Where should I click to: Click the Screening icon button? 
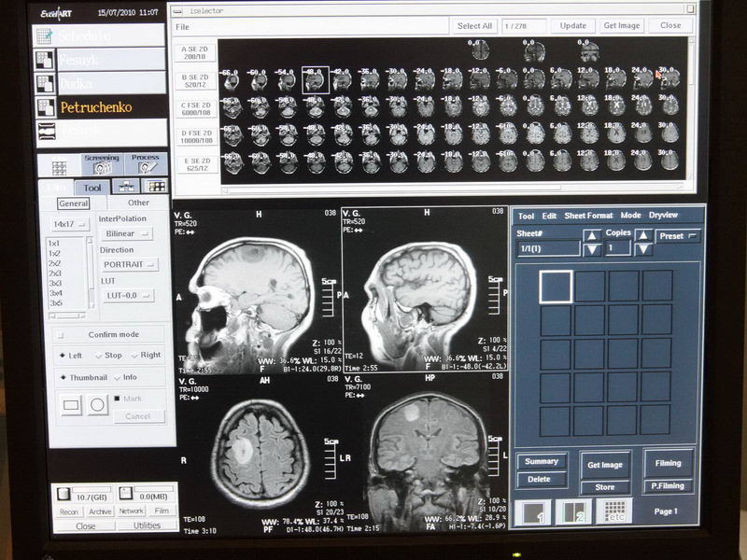(102, 165)
